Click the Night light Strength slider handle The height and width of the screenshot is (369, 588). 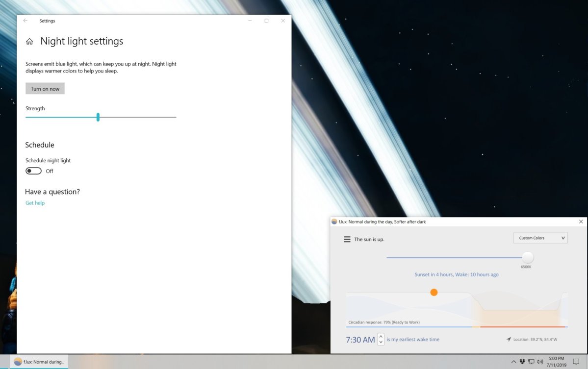(98, 117)
